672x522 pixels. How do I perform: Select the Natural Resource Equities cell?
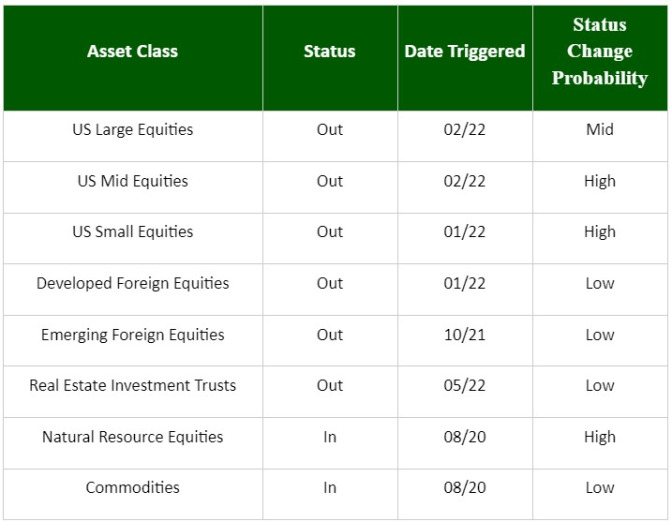132,437
